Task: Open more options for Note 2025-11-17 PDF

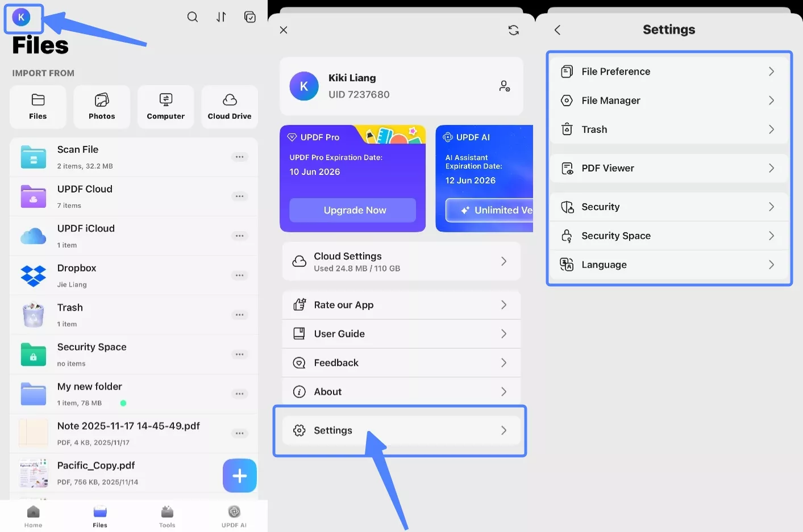Action: 240,433
